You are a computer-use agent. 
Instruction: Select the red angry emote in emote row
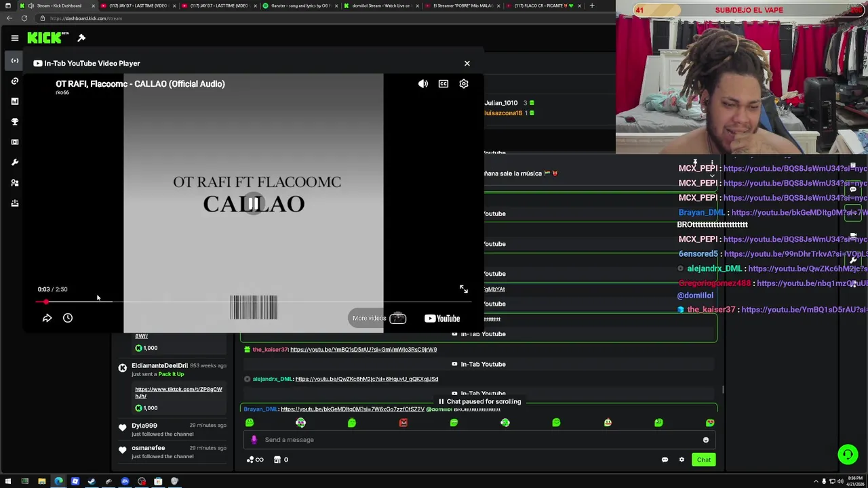coord(403,423)
